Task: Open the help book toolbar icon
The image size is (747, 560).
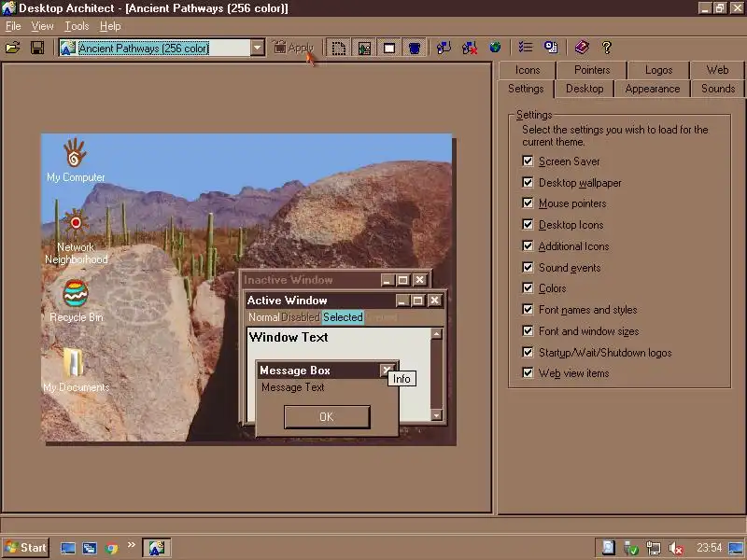Action: 582,48
